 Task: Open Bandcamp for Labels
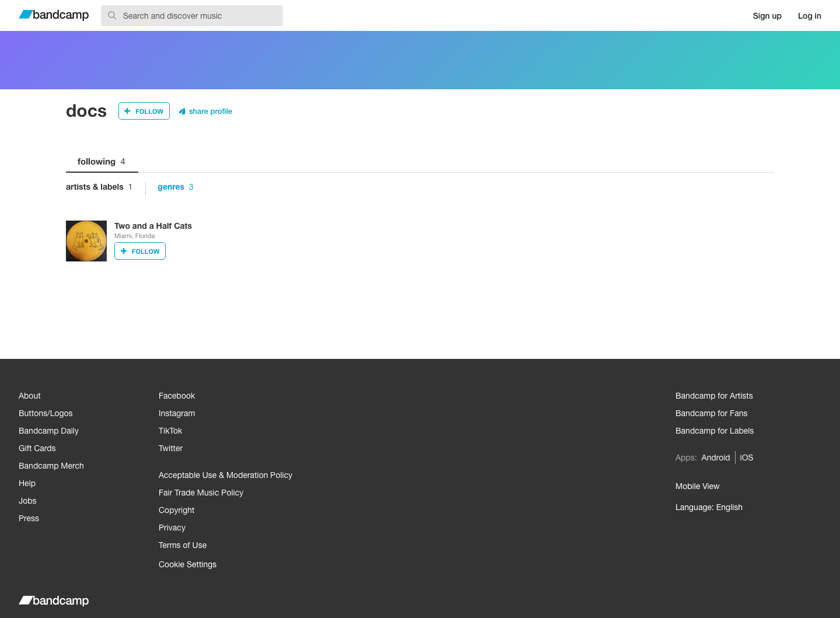(715, 431)
